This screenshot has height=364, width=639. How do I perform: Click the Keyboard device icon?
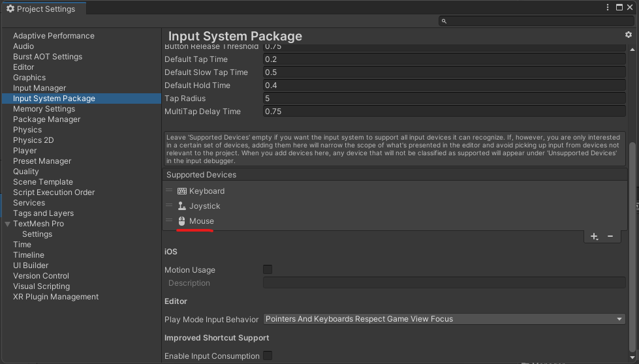coord(182,191)
